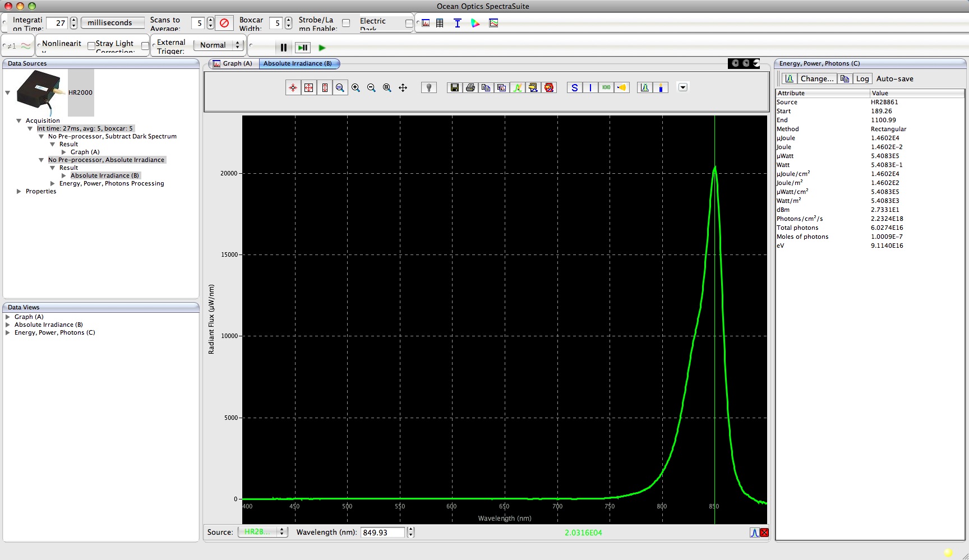Click the table view icon in top toolbar
This screenshot has height=560, width=969.
[x=440, y=23]
